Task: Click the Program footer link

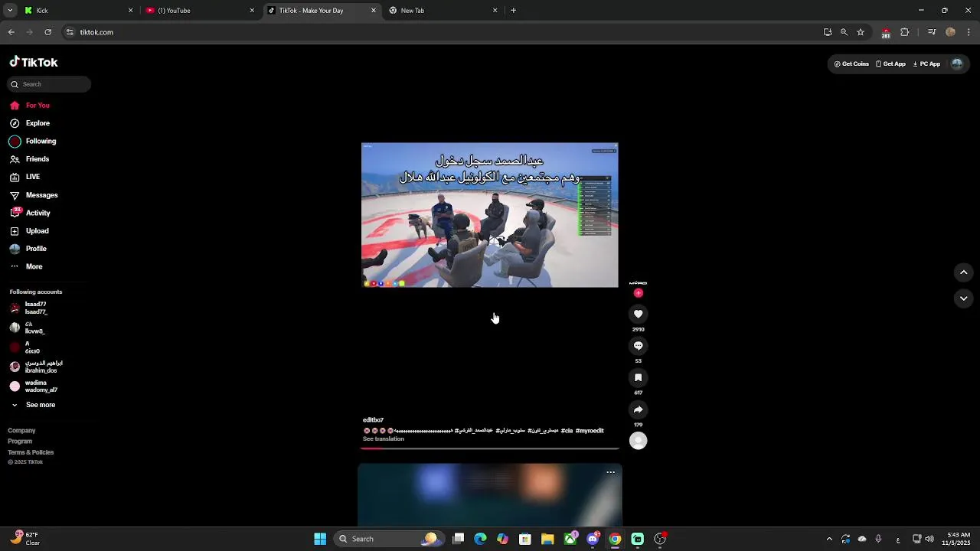Action: coord(20,442)
